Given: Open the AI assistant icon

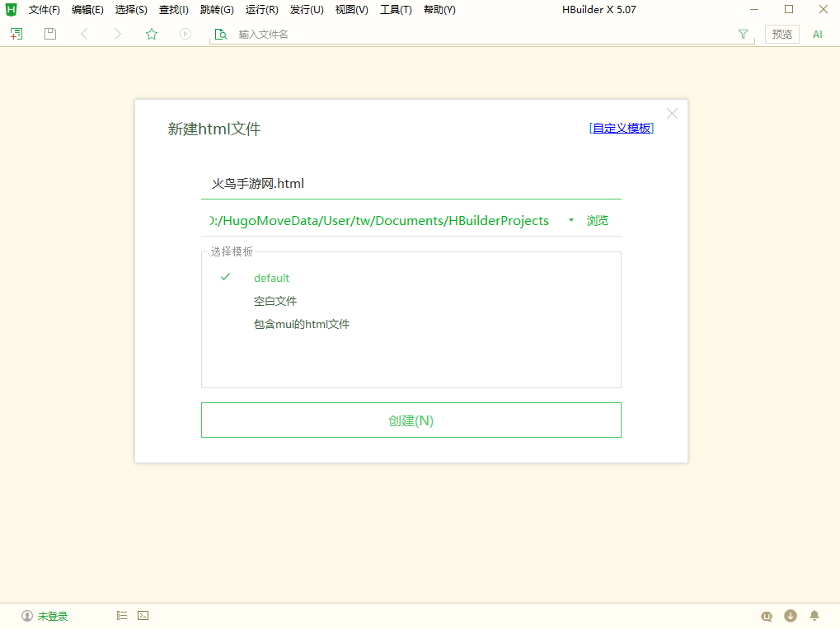Looking at the screenshot, I should point(818,35).
